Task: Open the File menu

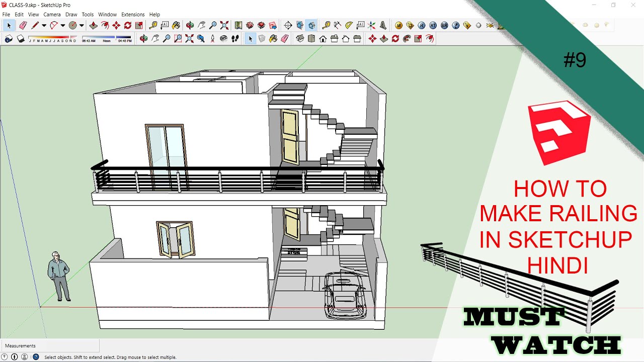Action: tap(6, 15)
